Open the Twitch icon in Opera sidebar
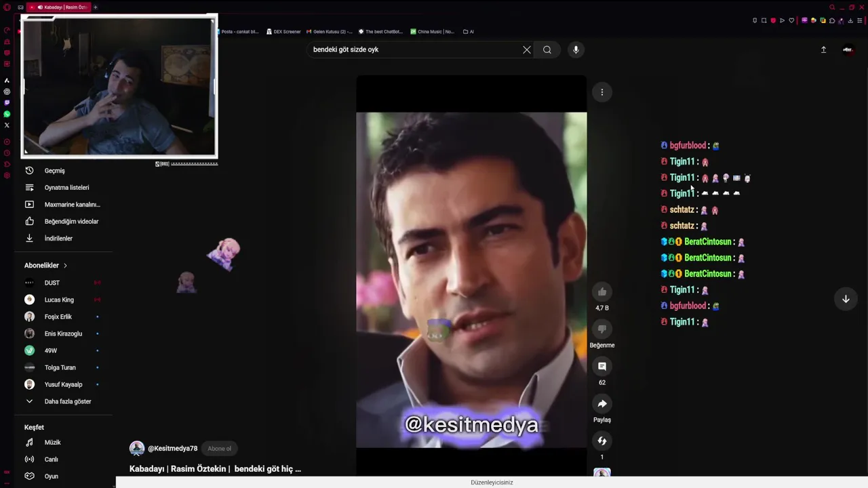 click(x=7, y=102)
